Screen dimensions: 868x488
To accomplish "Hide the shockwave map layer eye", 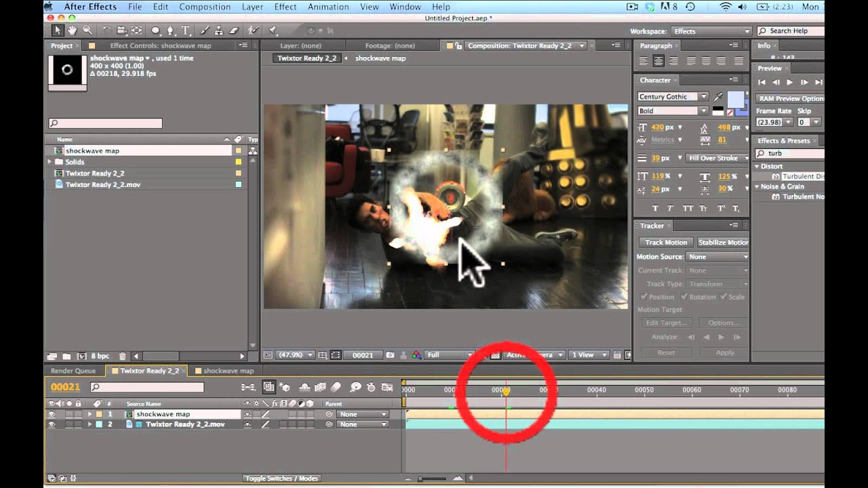I will tap(52, 414).
